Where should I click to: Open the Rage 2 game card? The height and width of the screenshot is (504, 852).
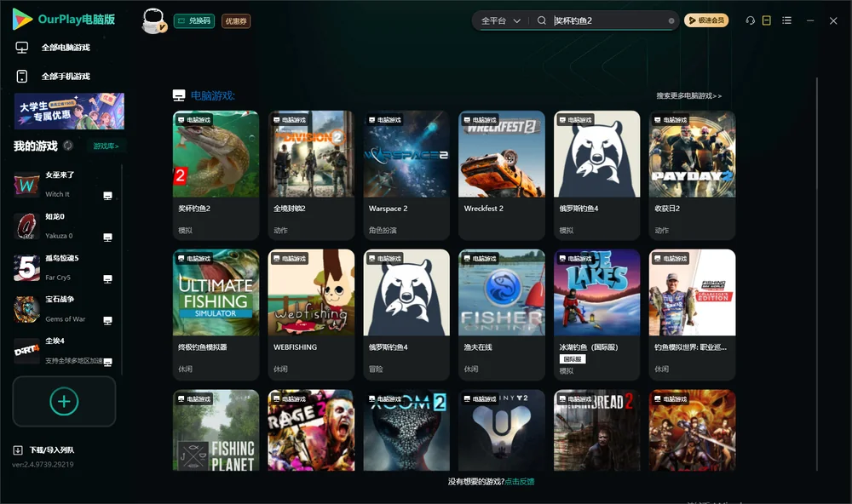[x=311, y=430]
